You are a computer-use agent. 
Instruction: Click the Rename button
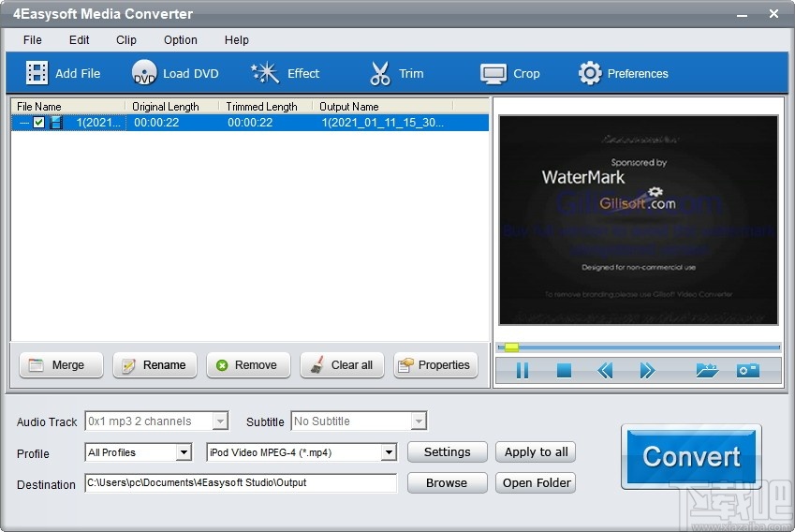tap(155, 365)
